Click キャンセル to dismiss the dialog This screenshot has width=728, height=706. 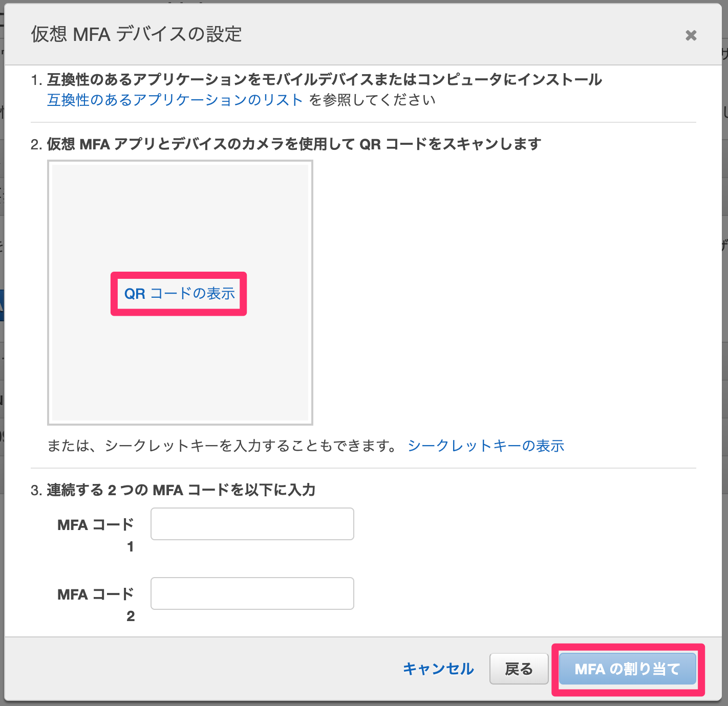438,669
